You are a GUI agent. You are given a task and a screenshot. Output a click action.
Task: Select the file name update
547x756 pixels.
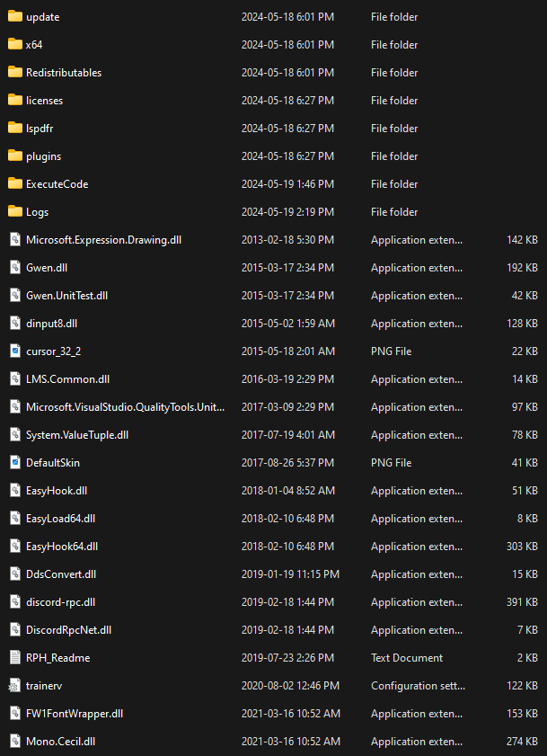(43, 17)
